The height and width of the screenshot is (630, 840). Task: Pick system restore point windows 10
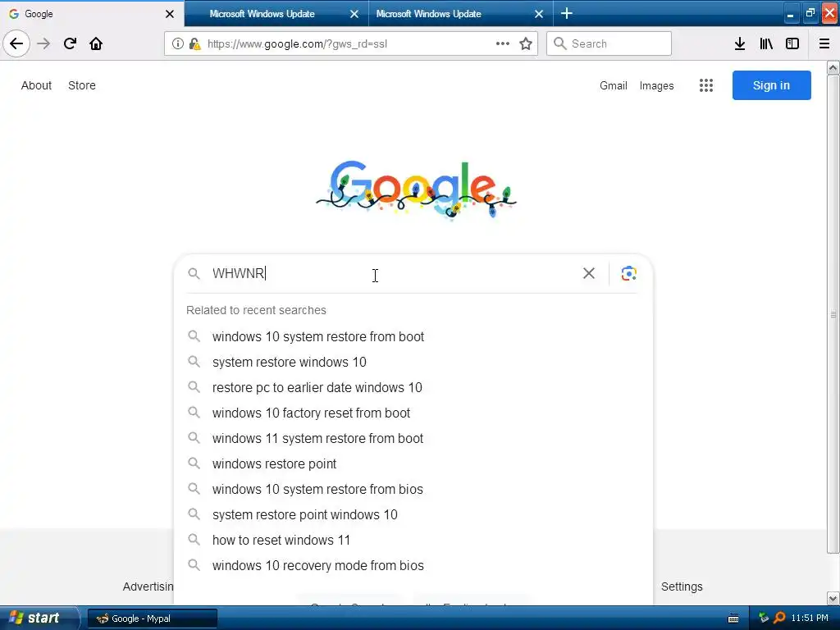413,515
